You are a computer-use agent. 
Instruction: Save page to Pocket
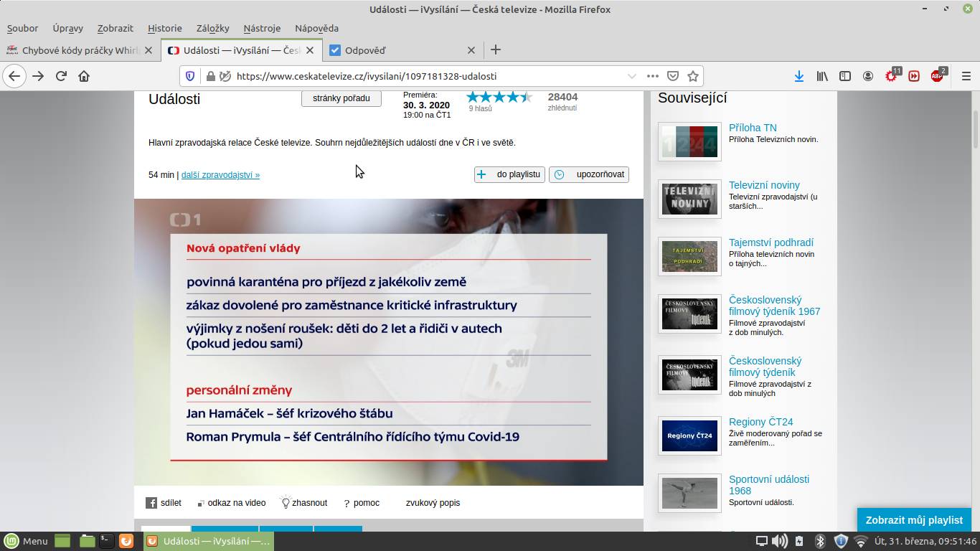tap(673, 76)
